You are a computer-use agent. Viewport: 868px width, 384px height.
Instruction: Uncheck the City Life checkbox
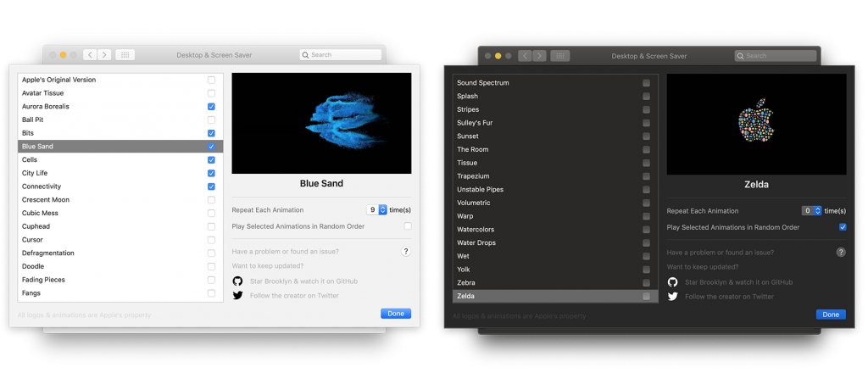pyautogui.click(x=211, y=173)
